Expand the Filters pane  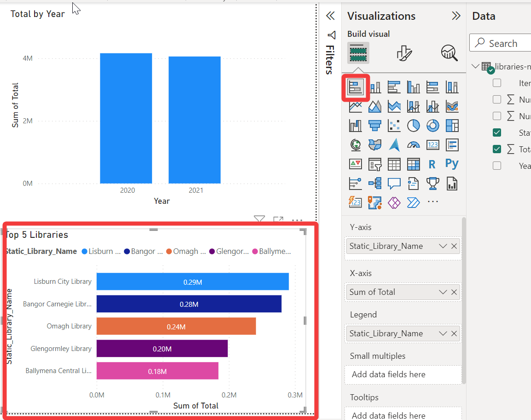click(x=330, y=16)
